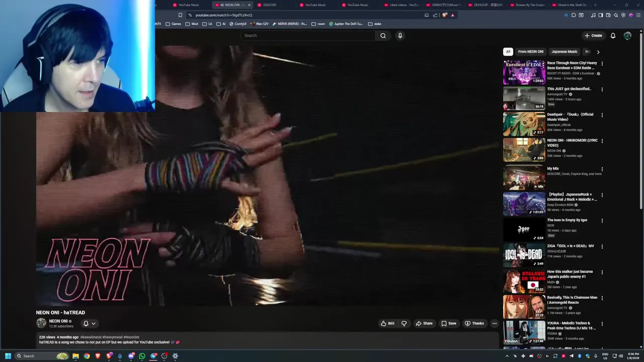
Task: Open Discord from the taskbar
Action: 131,356
